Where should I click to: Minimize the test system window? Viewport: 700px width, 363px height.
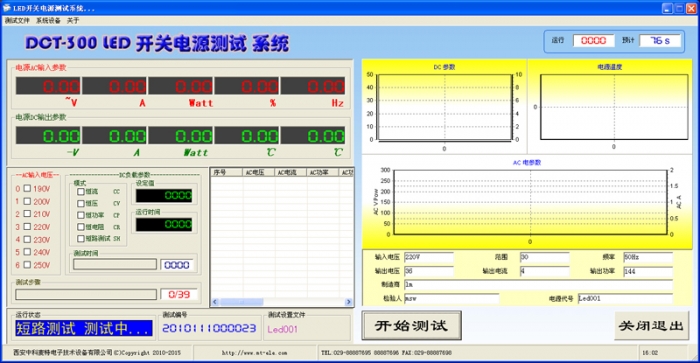667,8
